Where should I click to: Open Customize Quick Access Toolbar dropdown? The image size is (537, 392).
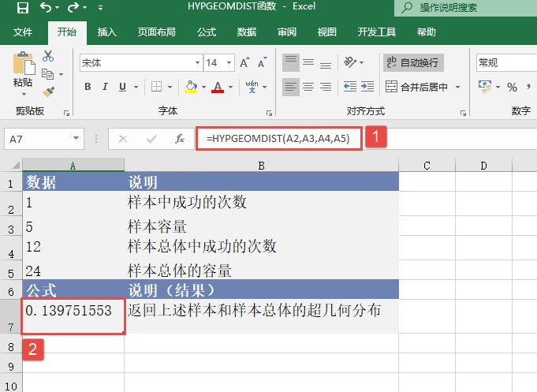click(100, 7)
